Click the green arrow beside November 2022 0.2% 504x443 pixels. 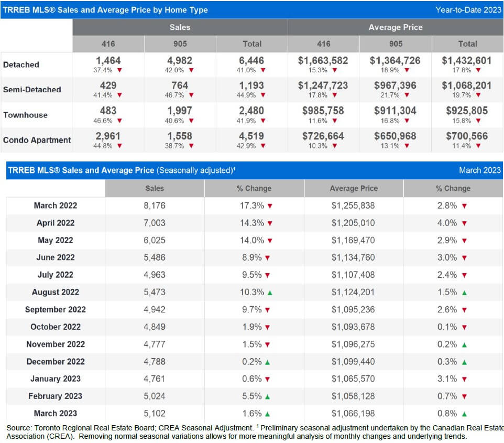click(464, 345)
